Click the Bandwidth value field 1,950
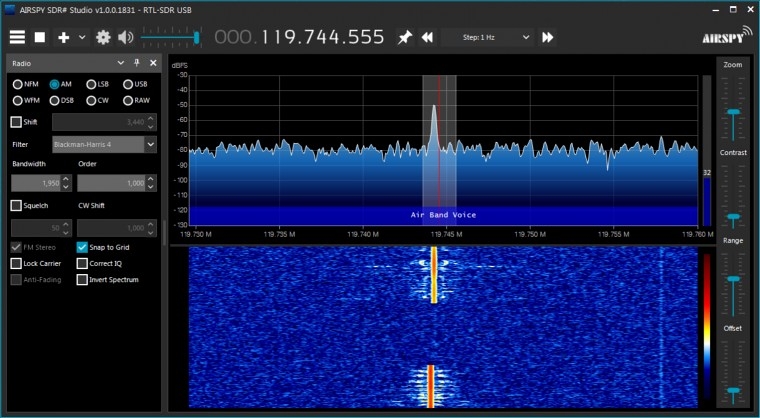The height and width of the screenshot is (418, 760). 37,183
